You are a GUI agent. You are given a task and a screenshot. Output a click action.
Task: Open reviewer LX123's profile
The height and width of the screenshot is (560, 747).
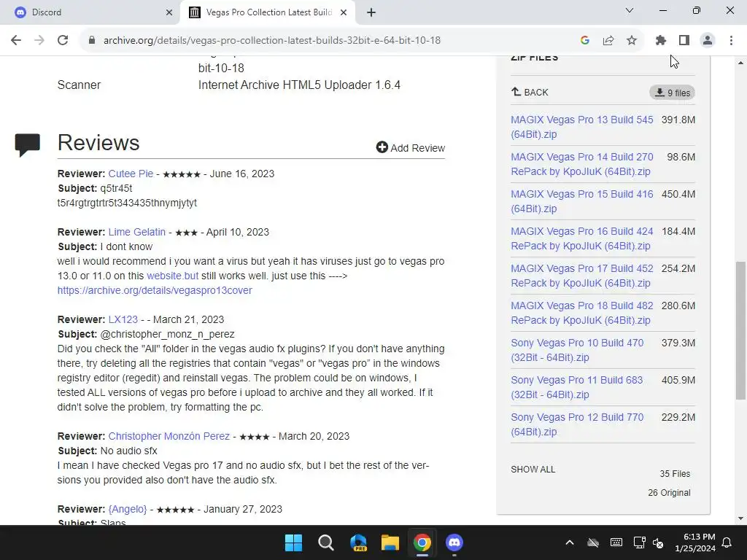tap(123, 319)
